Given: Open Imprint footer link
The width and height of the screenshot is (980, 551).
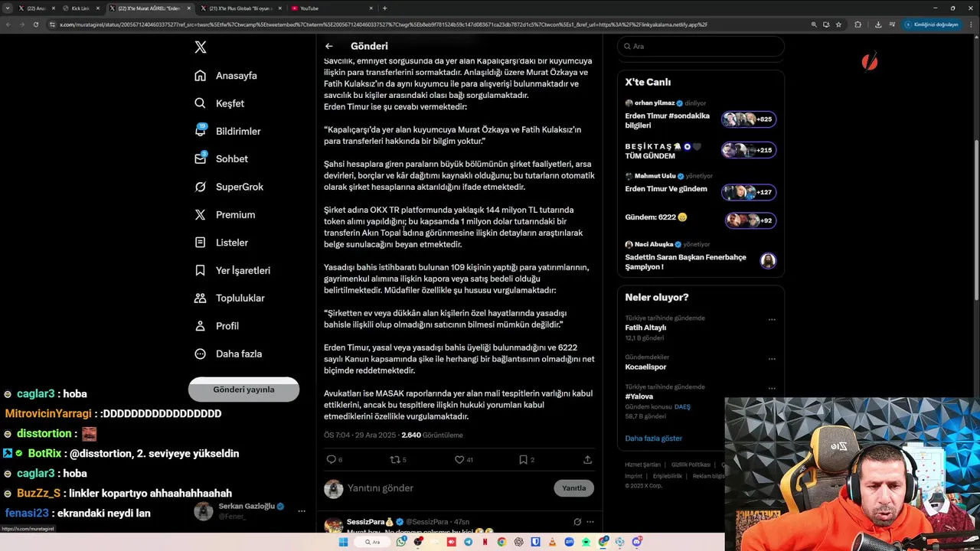Looking at the screenshot, I should (633, 476).
